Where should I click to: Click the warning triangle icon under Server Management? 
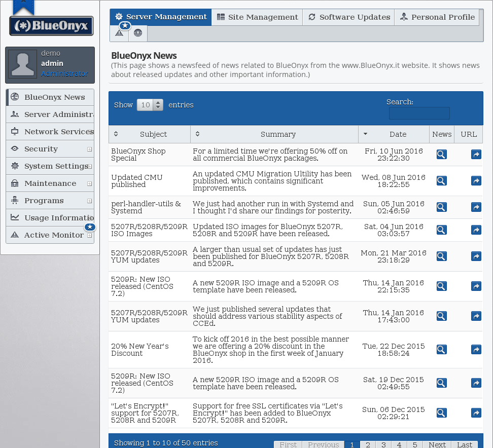(119, 33)
